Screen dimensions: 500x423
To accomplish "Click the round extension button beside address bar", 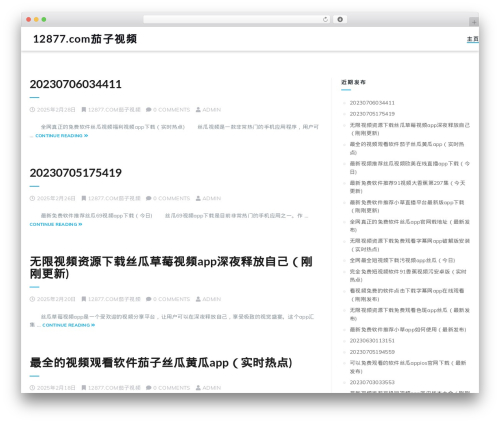I will 340,20.
